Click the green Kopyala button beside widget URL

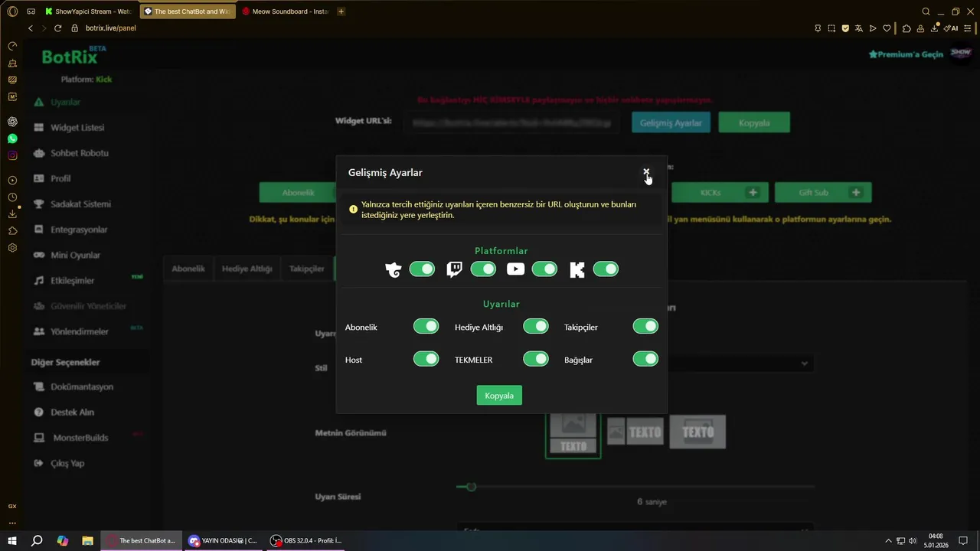tap(754, 122)
